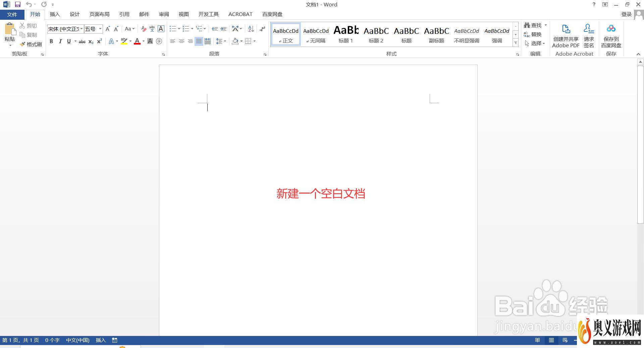This screenshot has height=348, width=644.
Task: Decrease font size with shrink font icon
Action: [116, 29]
